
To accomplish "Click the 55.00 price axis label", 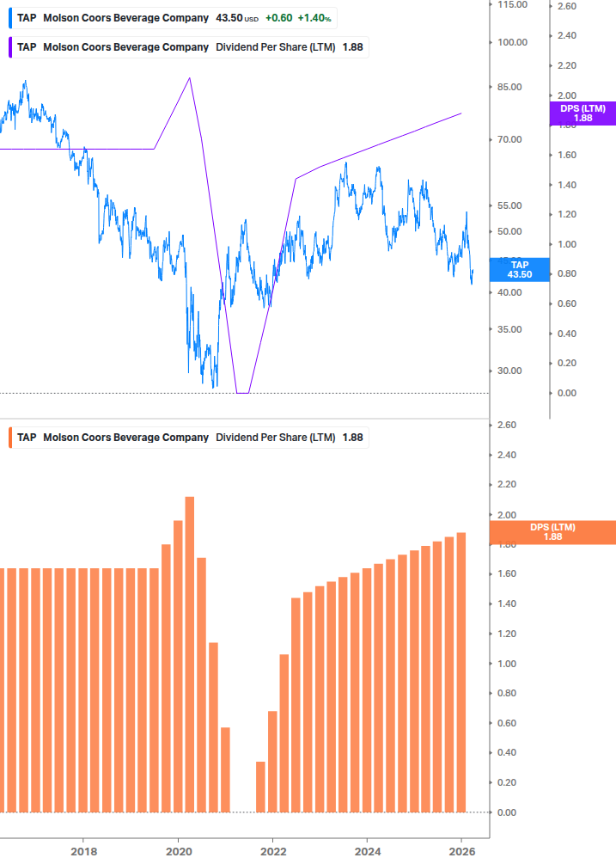I will point(509,205).
